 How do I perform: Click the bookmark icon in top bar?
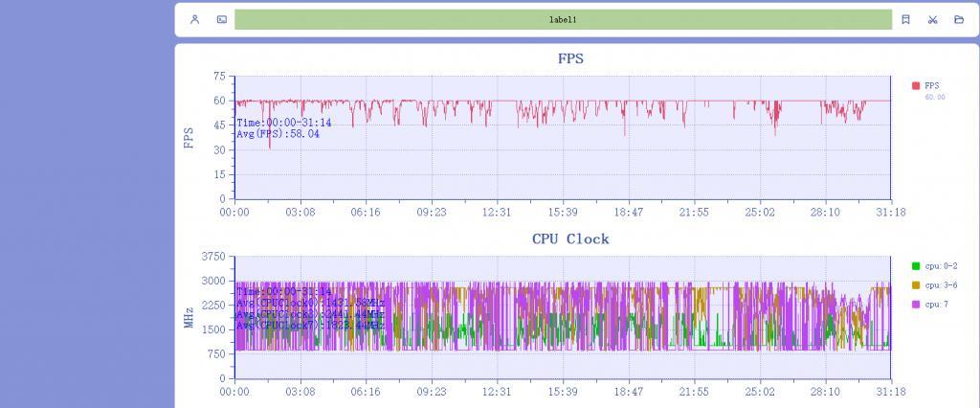(905, 19)
